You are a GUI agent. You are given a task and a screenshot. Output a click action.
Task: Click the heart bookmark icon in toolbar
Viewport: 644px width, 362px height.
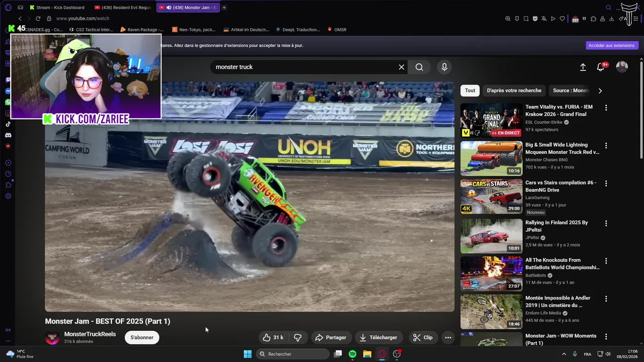tap(562, 19)
